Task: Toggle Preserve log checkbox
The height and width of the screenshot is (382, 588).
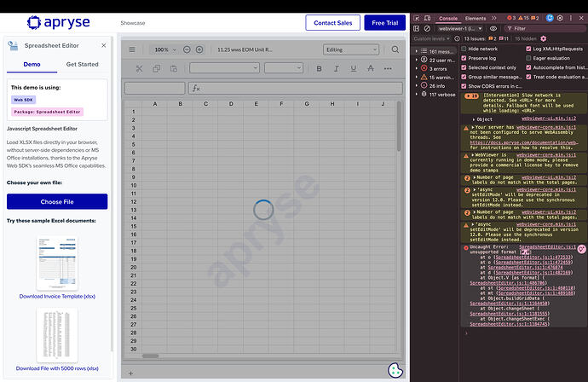Action: (464, 58)
